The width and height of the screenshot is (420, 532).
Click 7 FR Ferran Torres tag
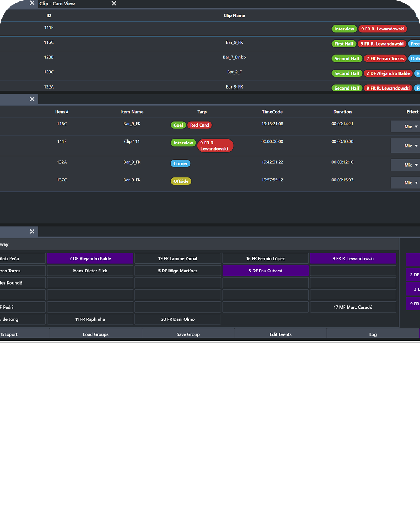(x=385, y=58)
